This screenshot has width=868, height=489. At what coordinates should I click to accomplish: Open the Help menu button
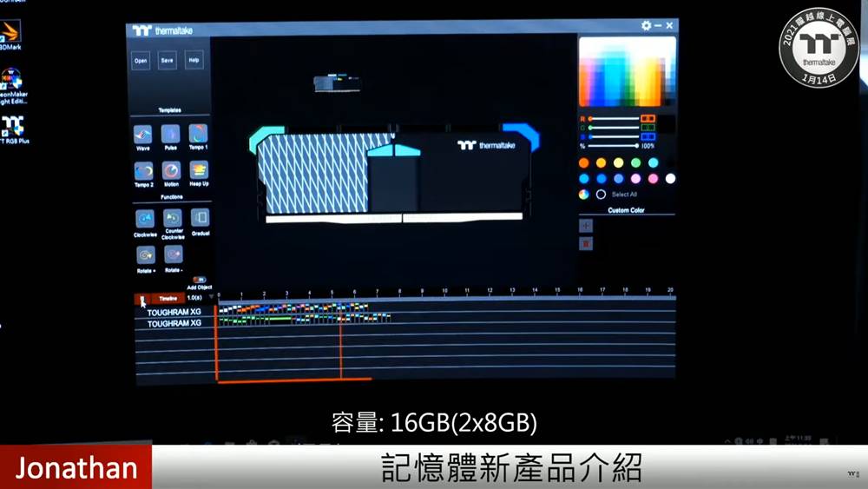[194, 61]
